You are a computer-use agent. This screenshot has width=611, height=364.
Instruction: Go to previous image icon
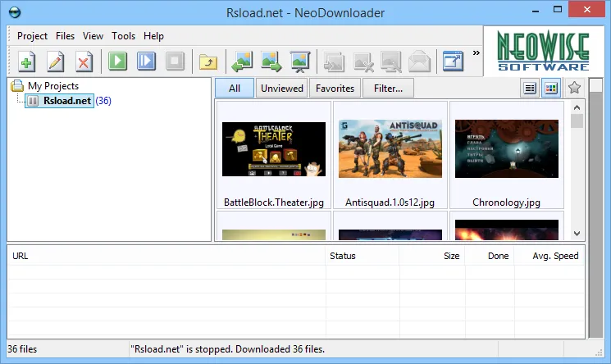point(242,61)
